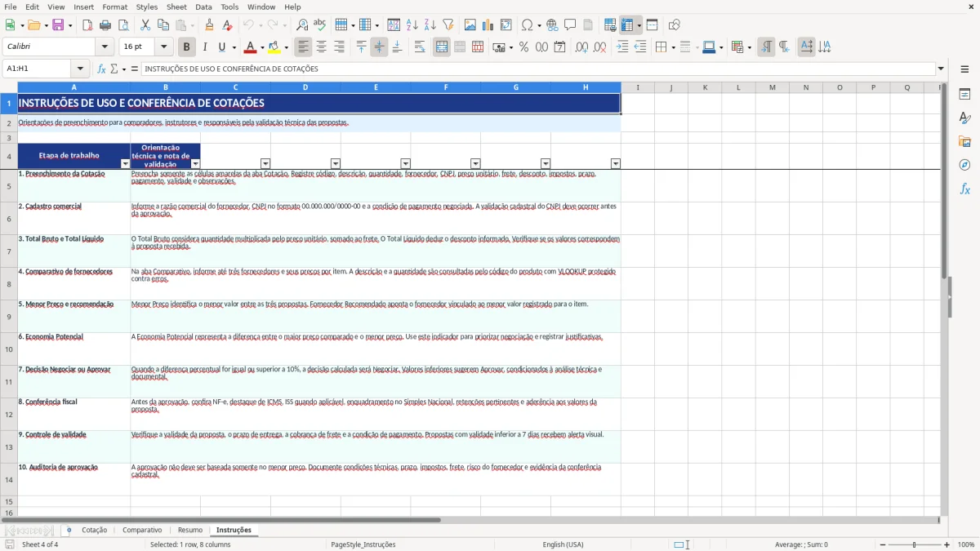This screenshot has height=551, width=980.
Task: Open column H filter dropdown
Action: point(616,163)
